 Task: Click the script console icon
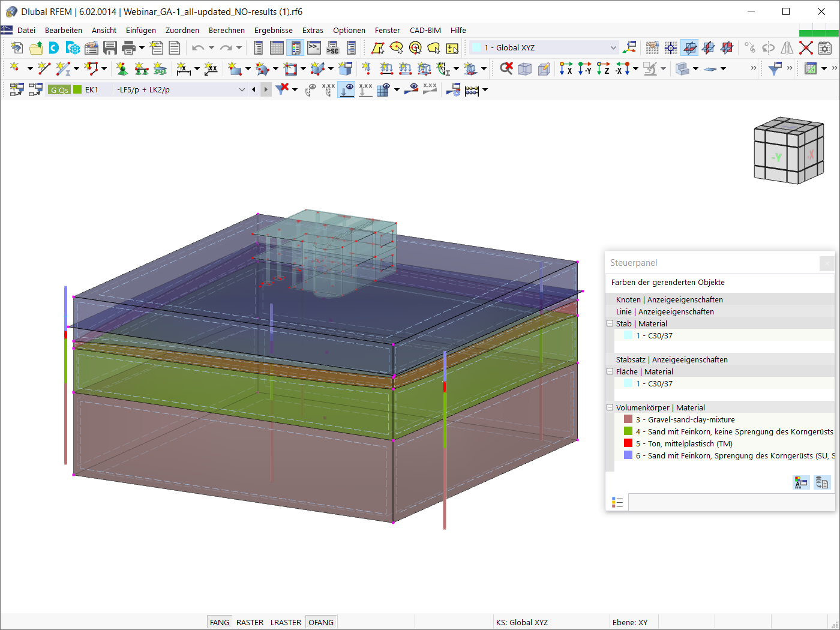tap(314, 48)
